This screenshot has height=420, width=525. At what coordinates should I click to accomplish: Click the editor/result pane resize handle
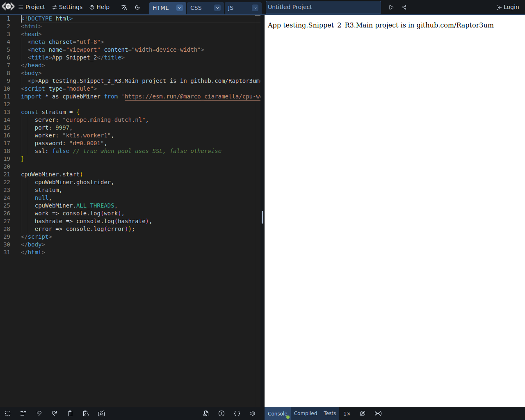tap(262, 217)
